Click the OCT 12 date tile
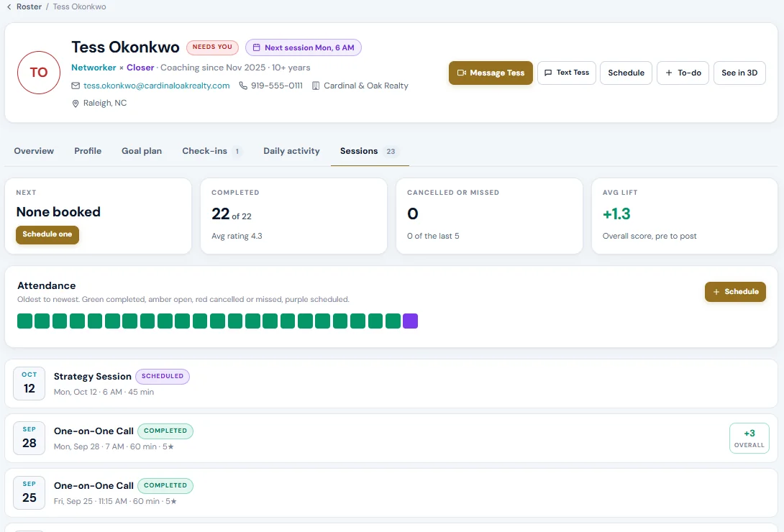The image size is (784, 532). click(29, 384)
